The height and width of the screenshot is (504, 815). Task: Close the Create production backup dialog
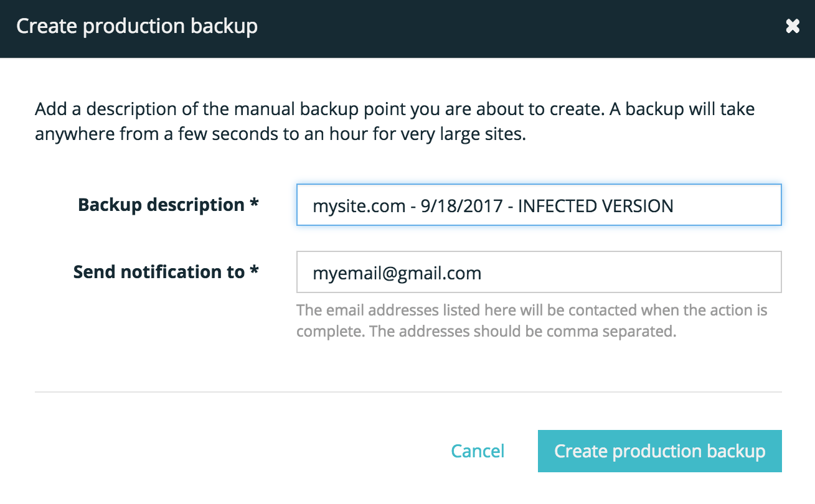pyautogui.click(x=792, y=26)
